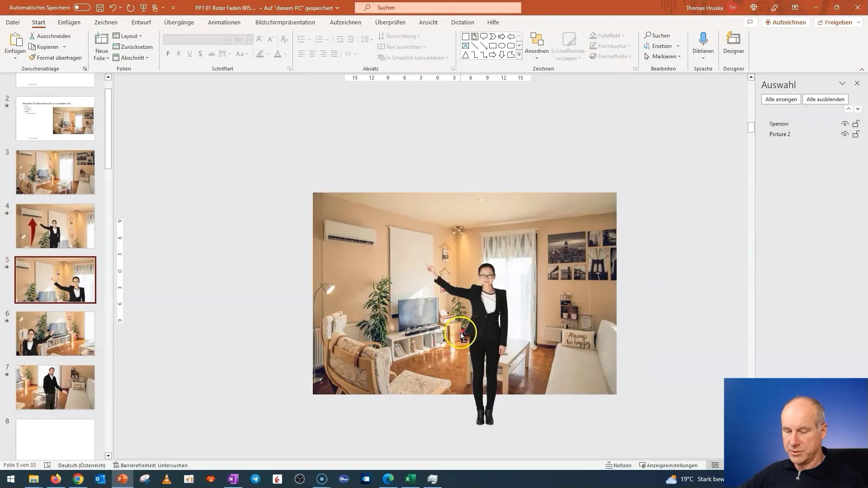Click Alle ausblenden button in Auswahl panel
868x488 pixels.
[826, 99]
